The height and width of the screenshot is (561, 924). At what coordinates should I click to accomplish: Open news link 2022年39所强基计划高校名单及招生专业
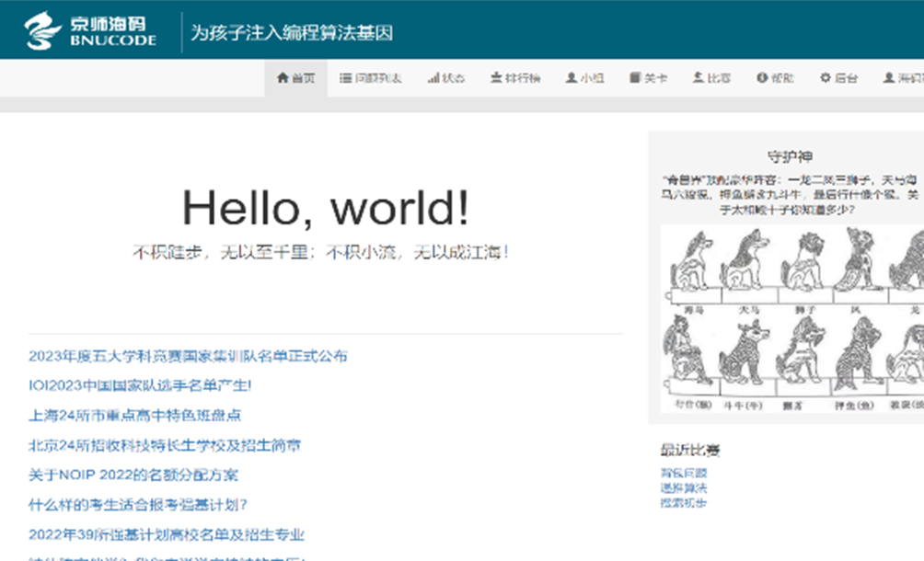(x=167, y=534)
